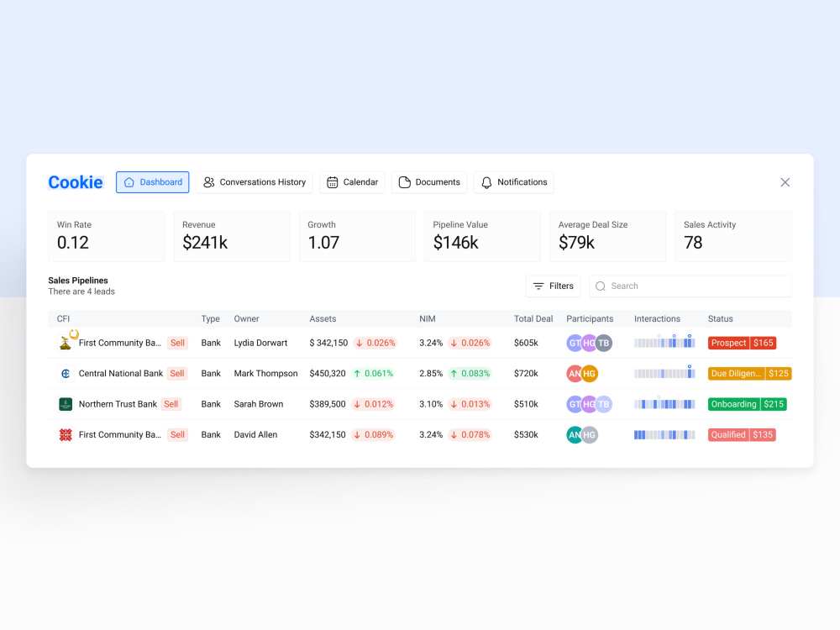Click the Due Diligence $125 status badge
Screen dimensions: 840x630
pyautogui.click(x=749, y=374)
